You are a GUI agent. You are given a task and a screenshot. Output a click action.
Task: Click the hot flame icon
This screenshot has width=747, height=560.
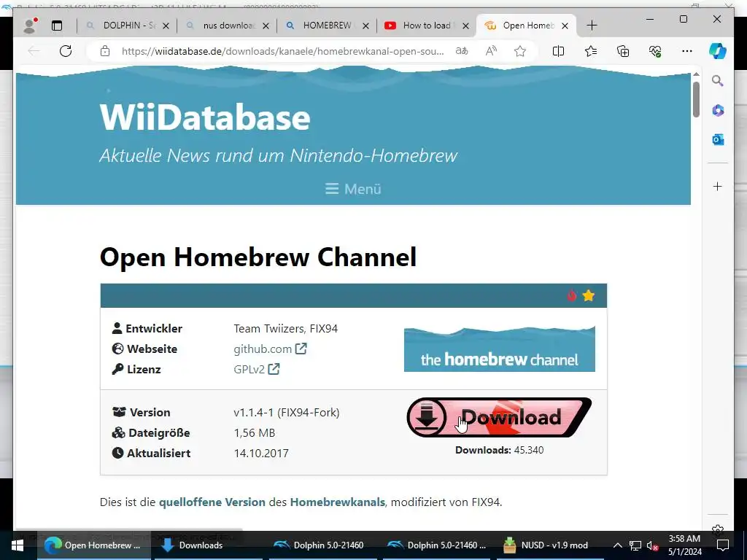572,296
